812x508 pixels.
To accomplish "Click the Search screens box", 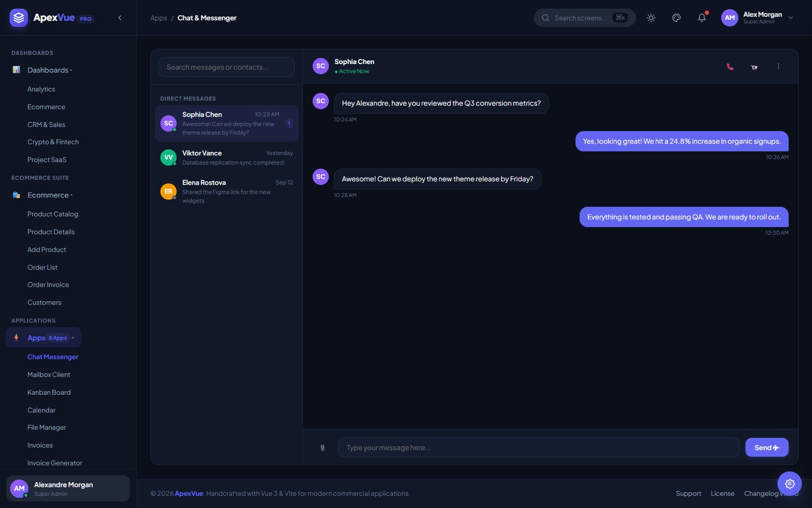I will coord(585,18).
